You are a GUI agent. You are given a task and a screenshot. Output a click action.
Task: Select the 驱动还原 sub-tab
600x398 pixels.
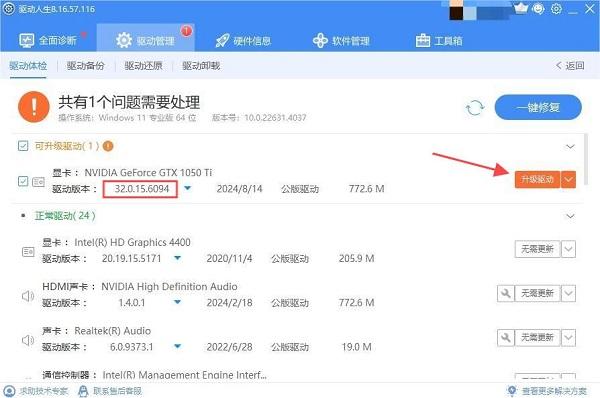point(143,66)
